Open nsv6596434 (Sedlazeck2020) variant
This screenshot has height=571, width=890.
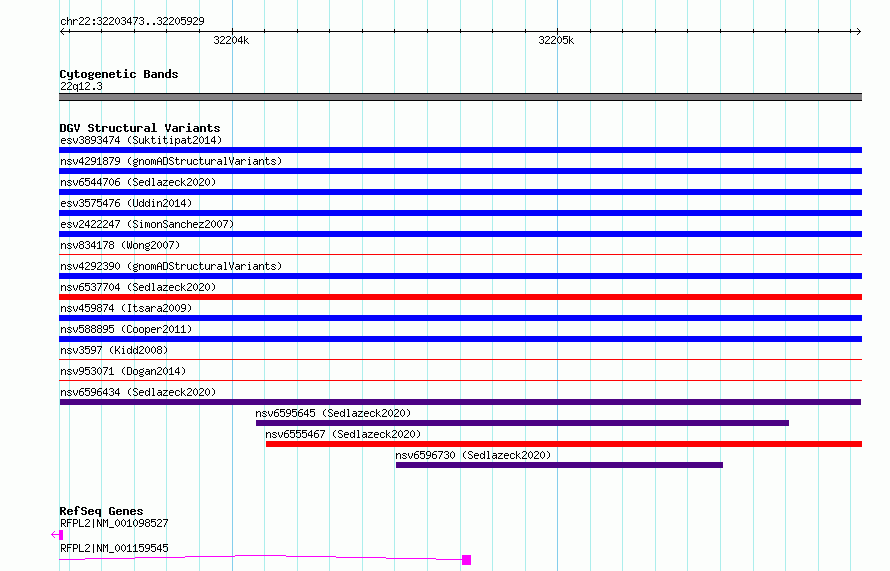pyautogui.click(x=138, y=392)
